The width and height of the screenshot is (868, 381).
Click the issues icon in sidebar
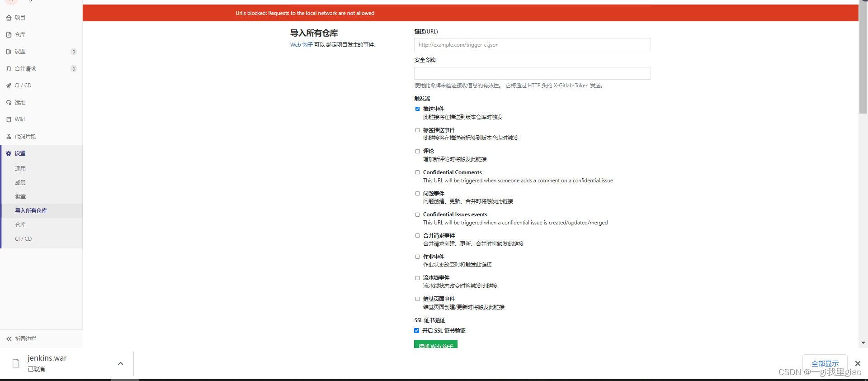[x=9, y=52]
